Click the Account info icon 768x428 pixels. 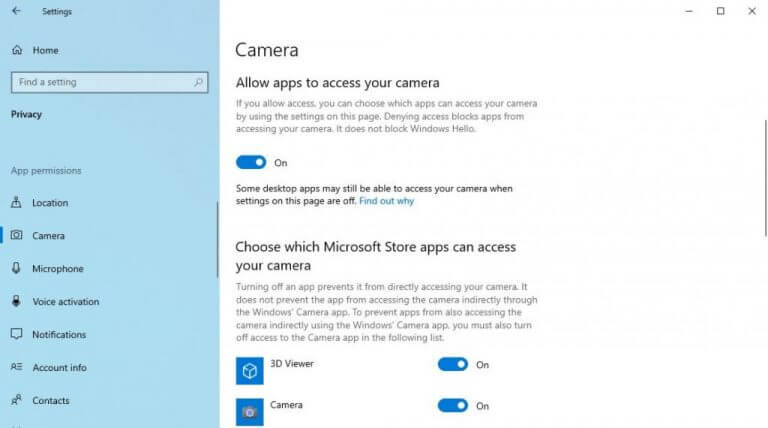tap(17, 367)
